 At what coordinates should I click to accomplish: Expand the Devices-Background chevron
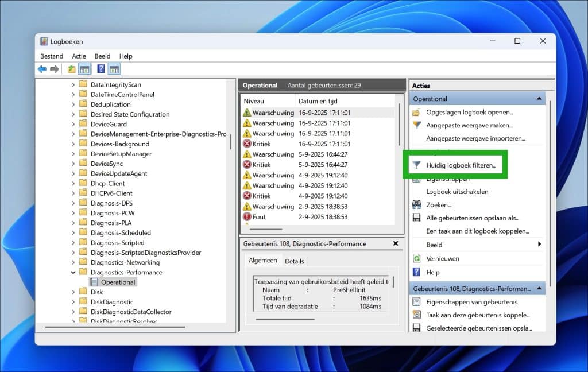tap(73, 144)
